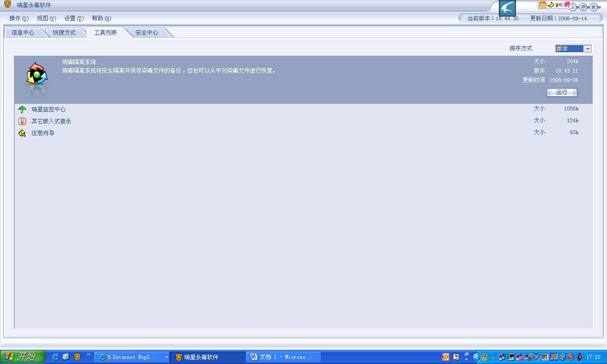This screenshot has height=364, width=607.
Task: Click the red bell-shaped tray icon
Action: coord(579,357)
